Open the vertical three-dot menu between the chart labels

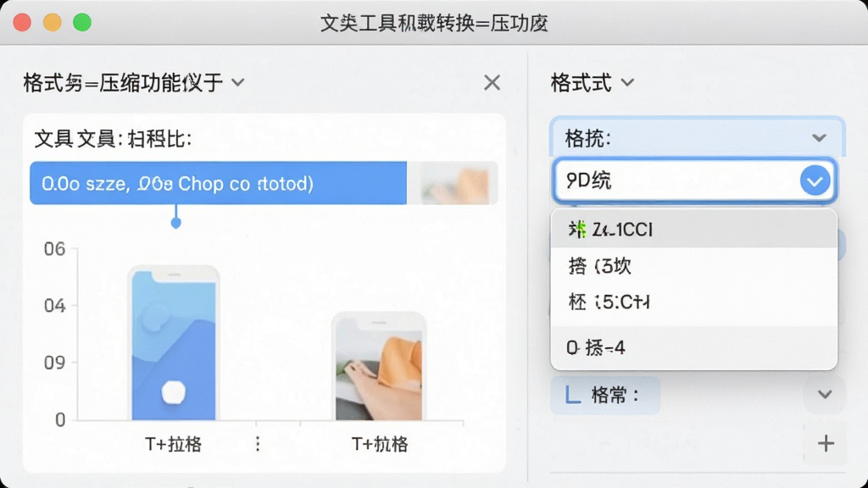coord(258,444)
